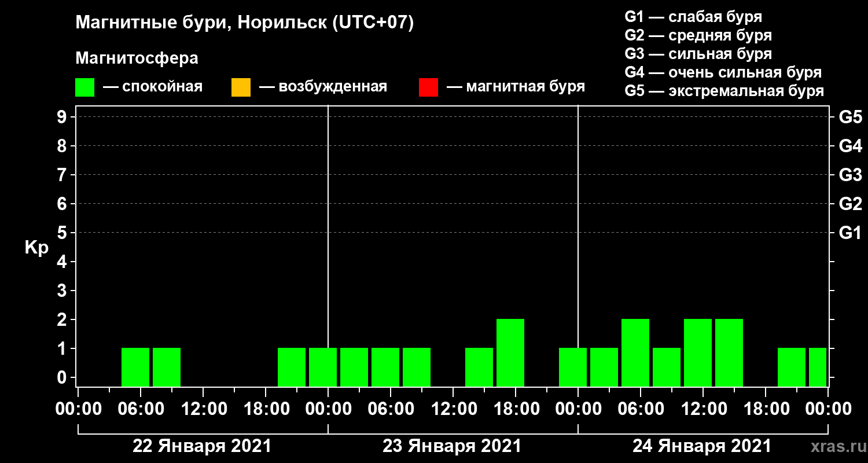Click the last narrow bar ending 24 January
The height and width of the screenshot is (463, 868).
tap(818, 367)
